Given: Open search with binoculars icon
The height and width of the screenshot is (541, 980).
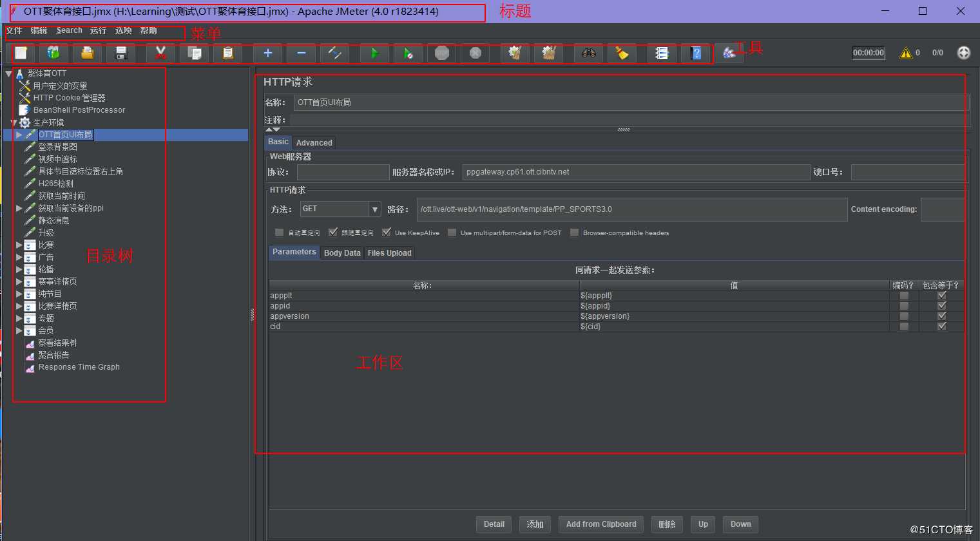Looking at the screenshot, I should 588,53.
